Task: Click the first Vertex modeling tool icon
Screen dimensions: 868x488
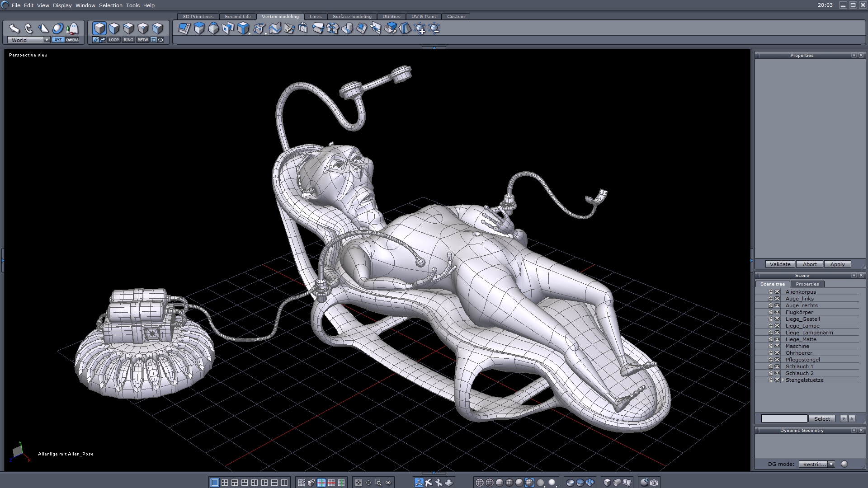Action: coord(184,28)
